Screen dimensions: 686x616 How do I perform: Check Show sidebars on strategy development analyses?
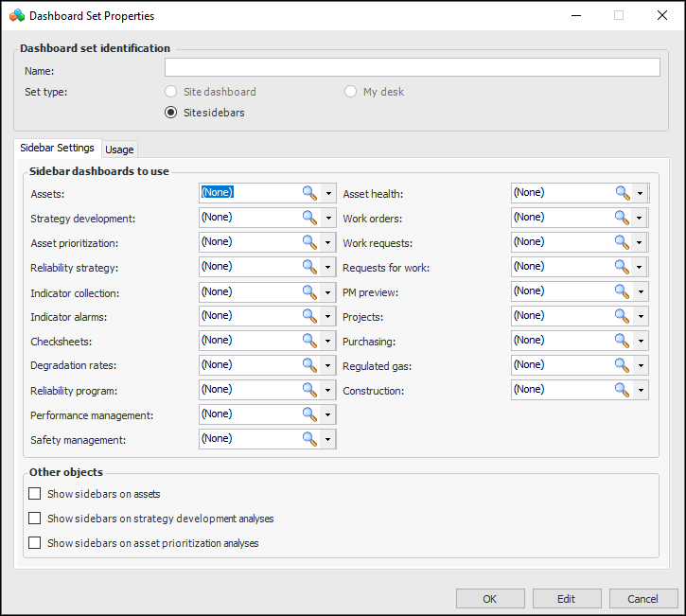click(35, 519)
